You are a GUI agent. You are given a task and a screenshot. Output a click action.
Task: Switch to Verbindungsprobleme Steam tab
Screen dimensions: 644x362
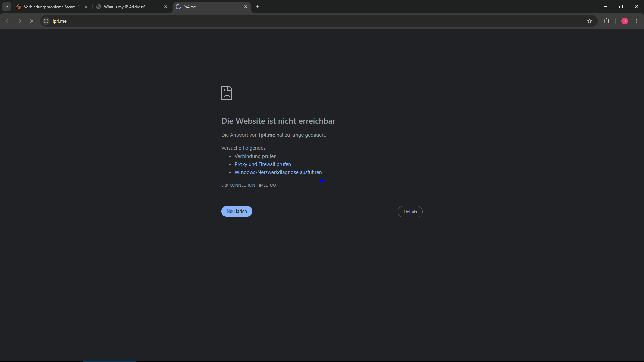[x=50, y=7]
